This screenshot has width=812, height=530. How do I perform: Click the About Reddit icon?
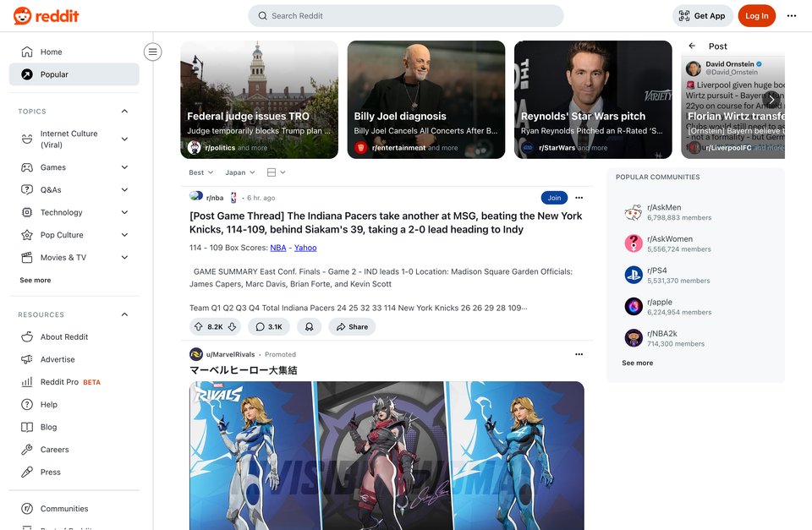(x=27, y=337)
